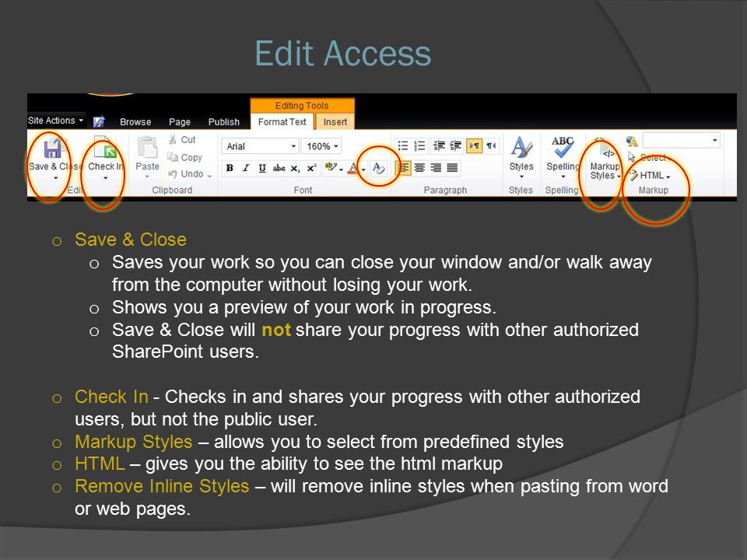Click the outdent icon

point(439,145)
